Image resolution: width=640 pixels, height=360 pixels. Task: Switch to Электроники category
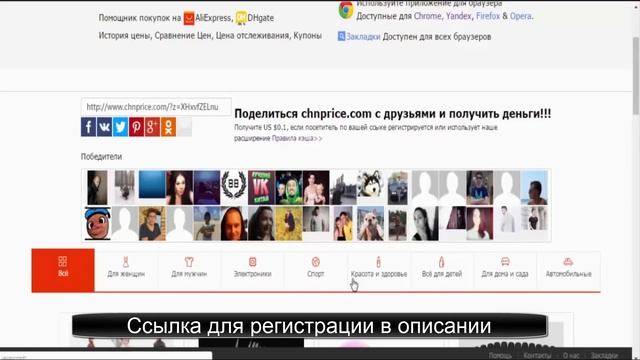click(252, 270)
